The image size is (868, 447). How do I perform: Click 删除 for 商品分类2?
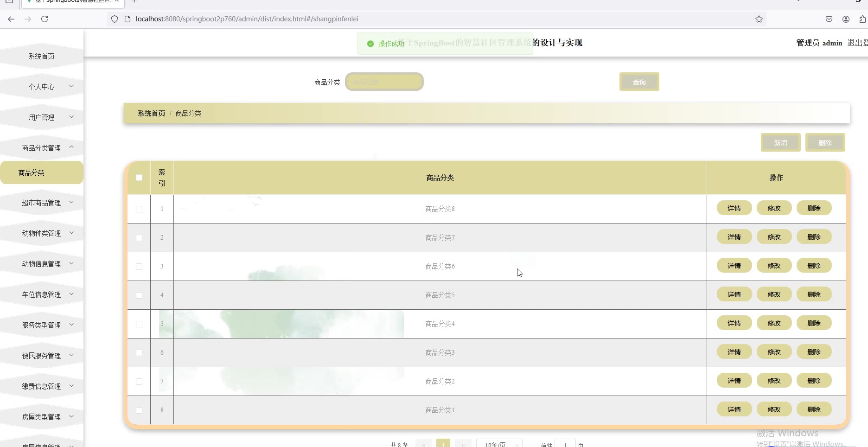(x=814, y=381)
